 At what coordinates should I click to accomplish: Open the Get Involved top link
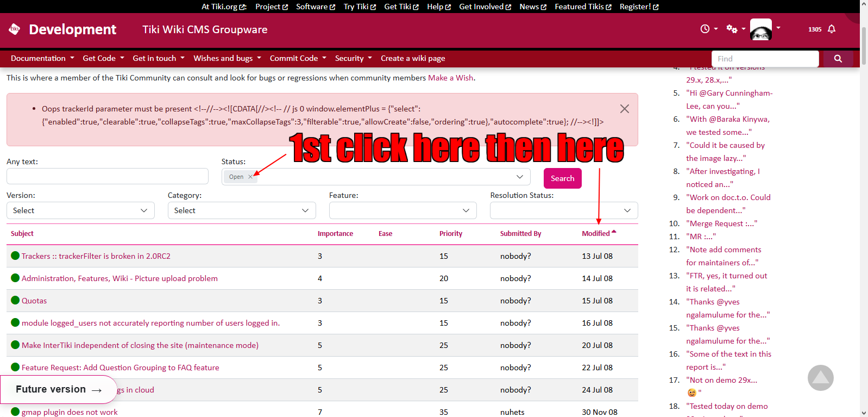coord(485,7)
